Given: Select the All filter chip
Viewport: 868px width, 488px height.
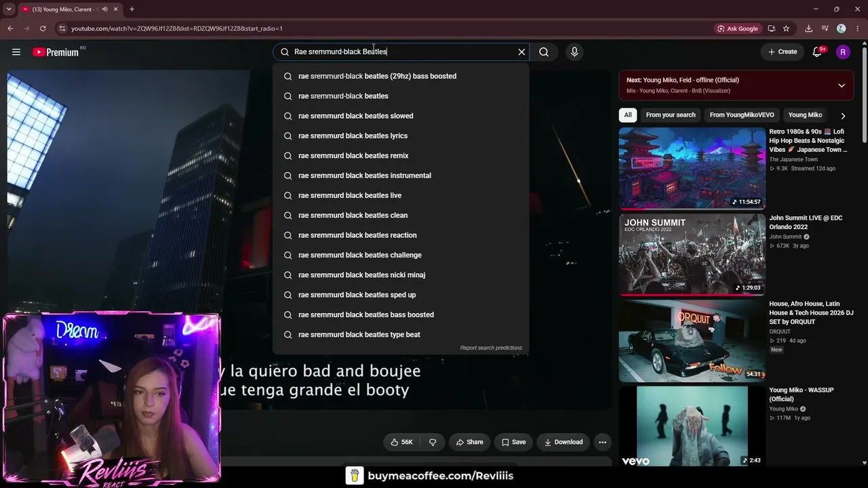Looking at the screenshot, I should tap(628, 115).
